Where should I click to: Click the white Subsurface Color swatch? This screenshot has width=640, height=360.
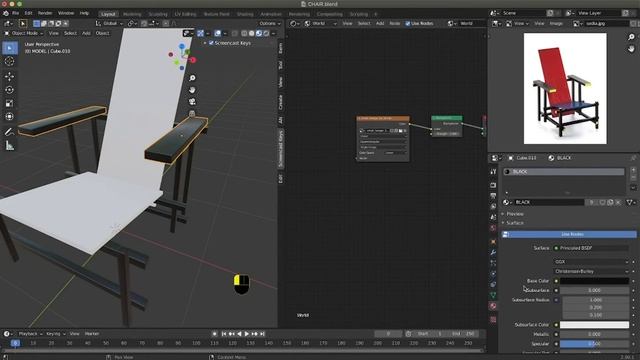[594, 325]
